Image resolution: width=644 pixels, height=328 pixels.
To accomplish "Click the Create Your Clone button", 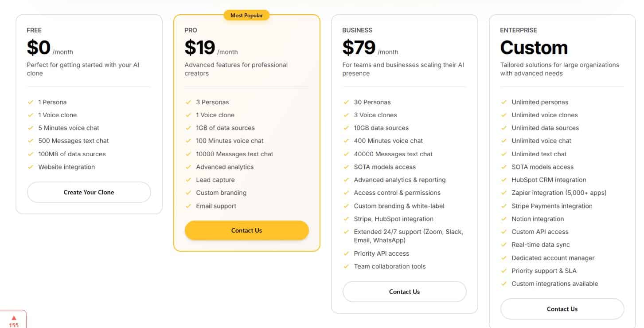I will 89,192.
